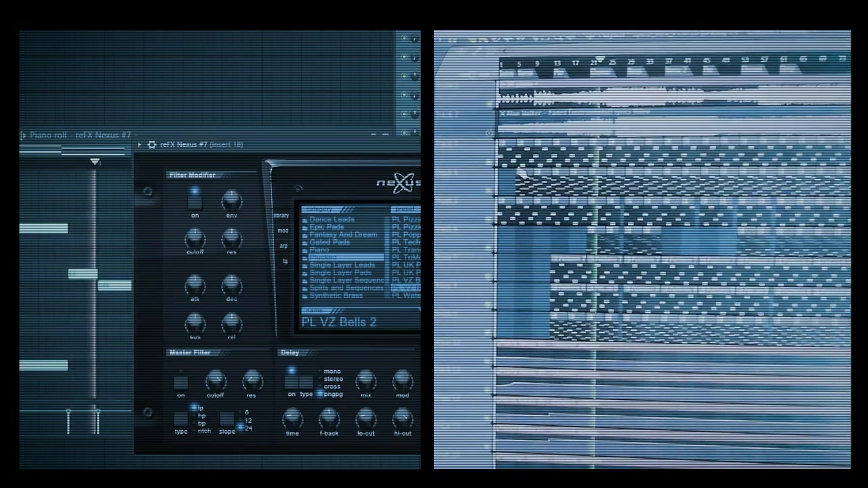Click bar 1 on the playlist timeline ruler
Image resolution: width=868 pixels, height=488 pixels.
(x=501, y=64)
